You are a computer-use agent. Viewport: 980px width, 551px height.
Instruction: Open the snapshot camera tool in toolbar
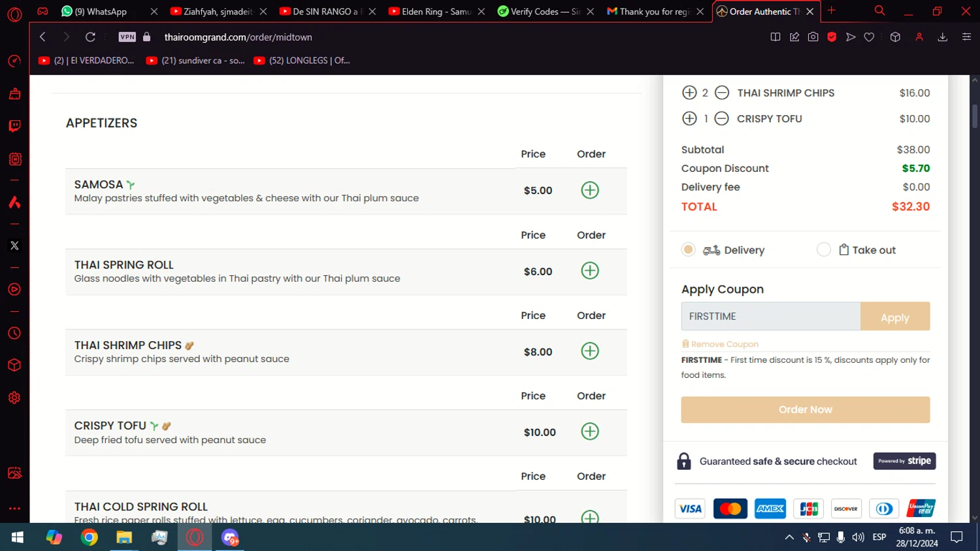tap(813, 37)
